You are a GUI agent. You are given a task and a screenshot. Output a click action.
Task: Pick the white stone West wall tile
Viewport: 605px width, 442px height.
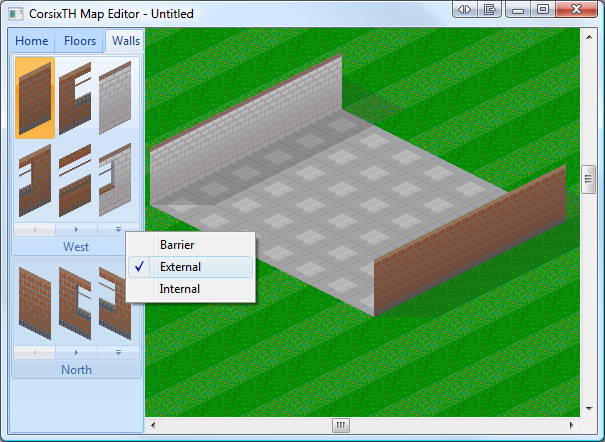click(x=115, y=97)
